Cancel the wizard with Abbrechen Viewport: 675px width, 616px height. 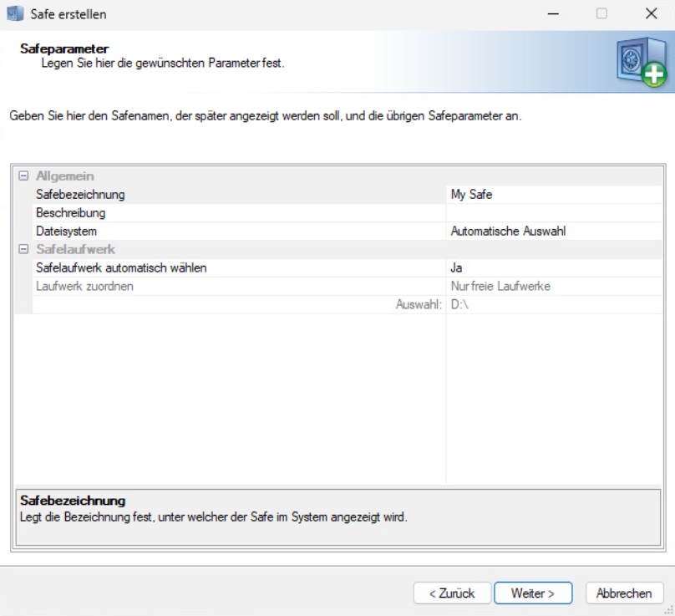[624, 593]
